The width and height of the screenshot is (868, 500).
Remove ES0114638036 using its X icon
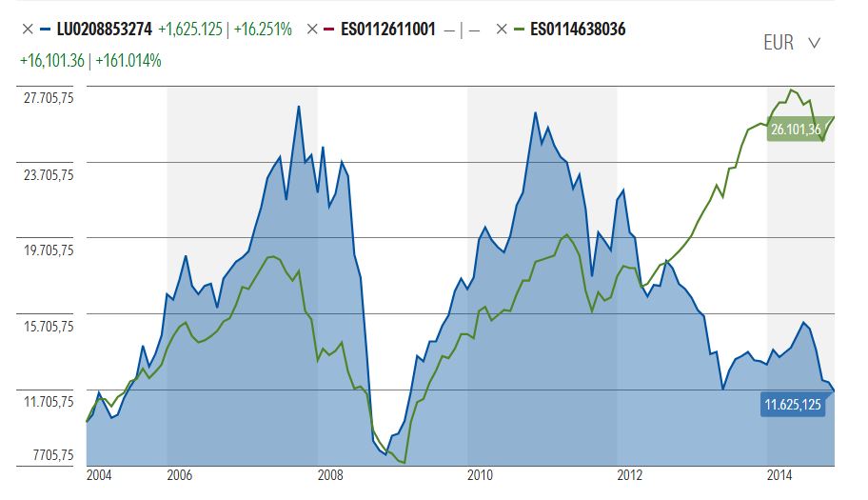coord(502,30)
